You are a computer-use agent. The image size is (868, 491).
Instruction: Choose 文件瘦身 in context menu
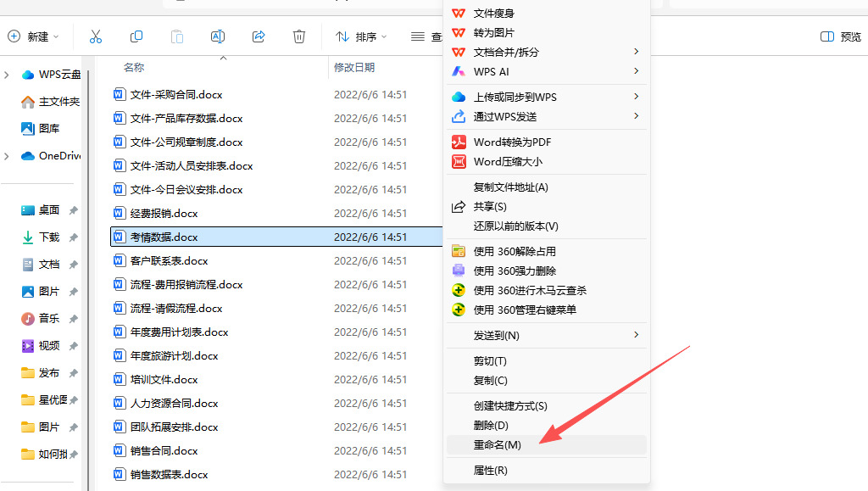coord(547,14)
